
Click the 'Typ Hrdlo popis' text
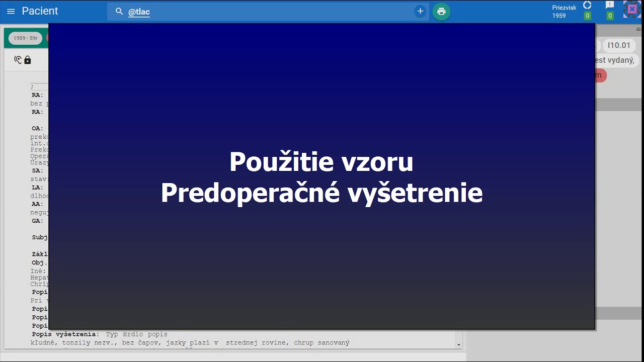click(136, 334)
